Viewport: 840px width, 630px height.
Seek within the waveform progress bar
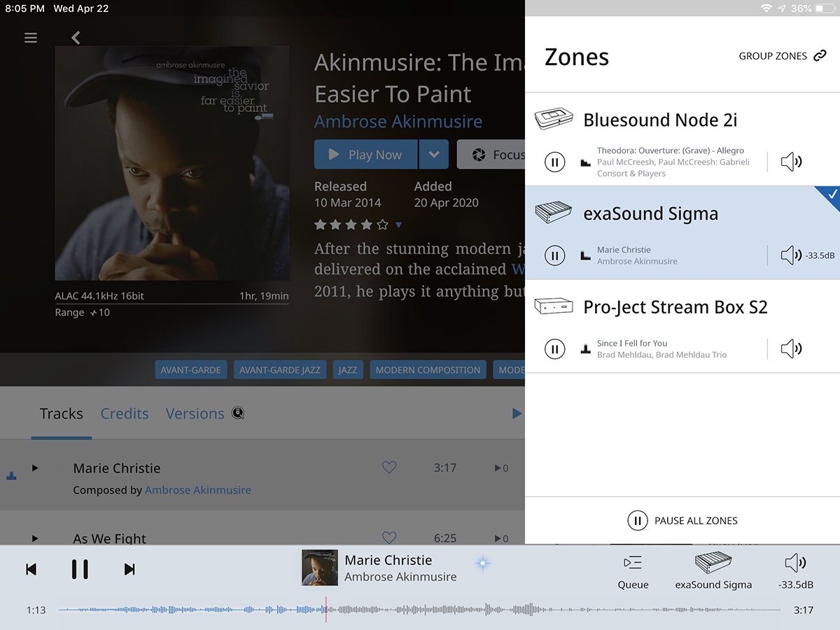point(419,610)
